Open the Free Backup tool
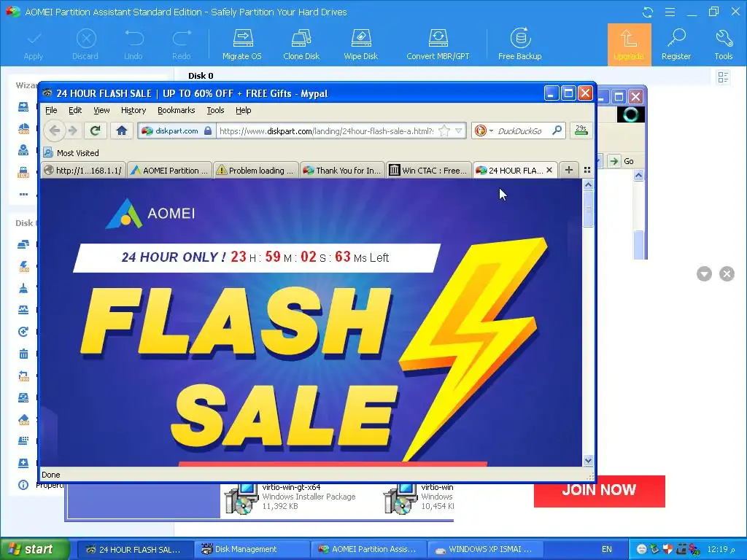 [519, 44]
